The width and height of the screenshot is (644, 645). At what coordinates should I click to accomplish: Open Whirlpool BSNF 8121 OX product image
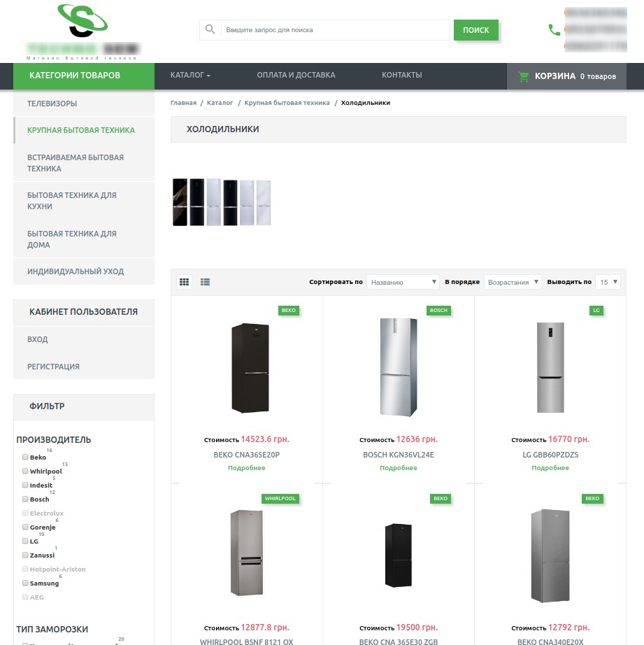click(x=247, y=553)
